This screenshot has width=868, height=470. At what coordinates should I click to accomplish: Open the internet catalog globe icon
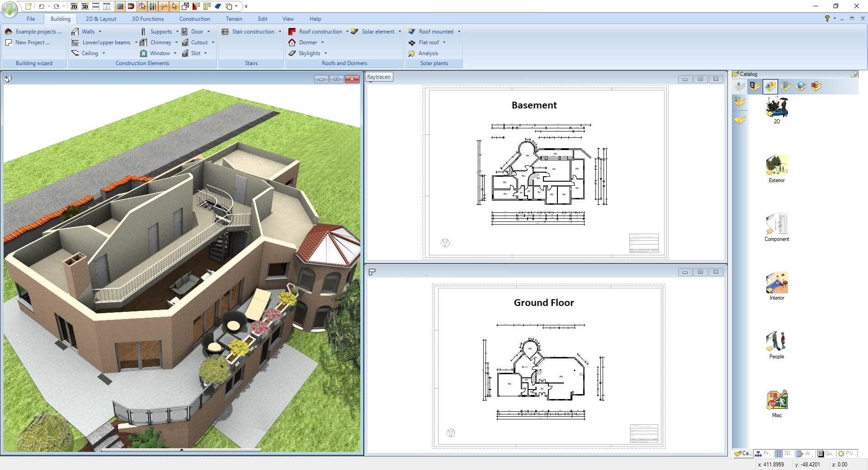pyautogui.click(x=801, y=86)
